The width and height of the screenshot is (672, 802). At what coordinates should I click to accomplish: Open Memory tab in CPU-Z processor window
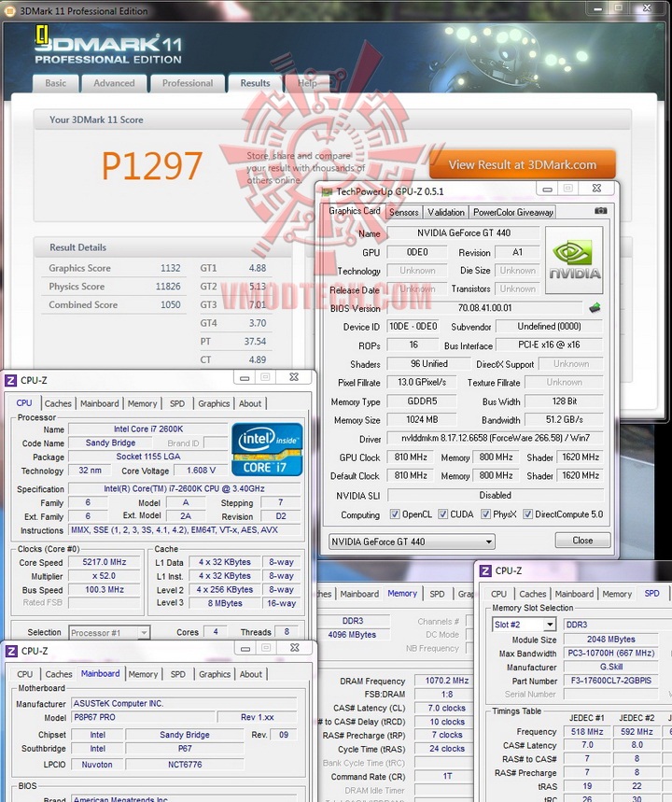(x=142, y=403)
